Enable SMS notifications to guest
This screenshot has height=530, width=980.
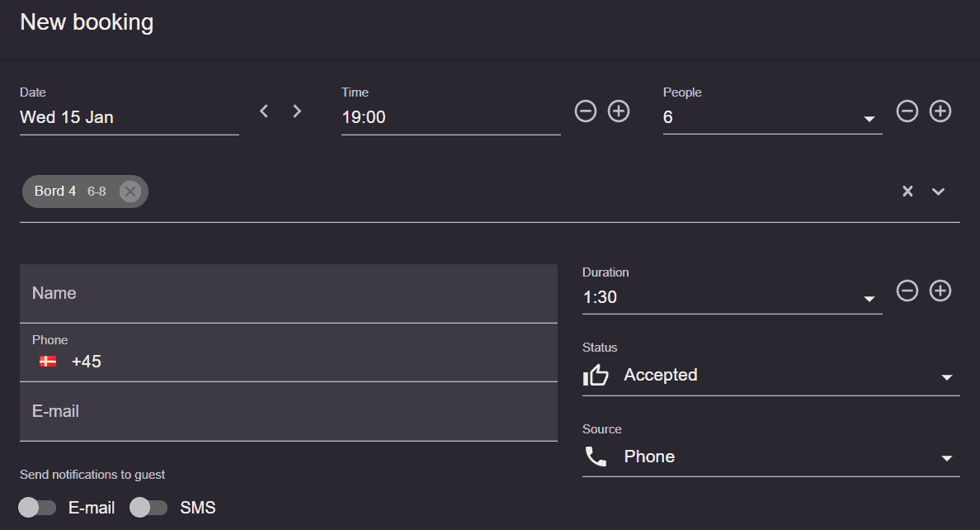148,508
